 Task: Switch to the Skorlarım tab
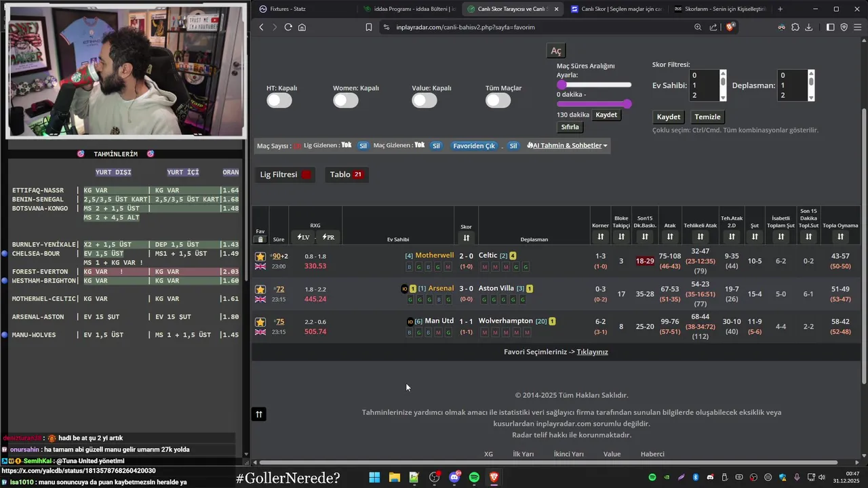pos(719,9)
